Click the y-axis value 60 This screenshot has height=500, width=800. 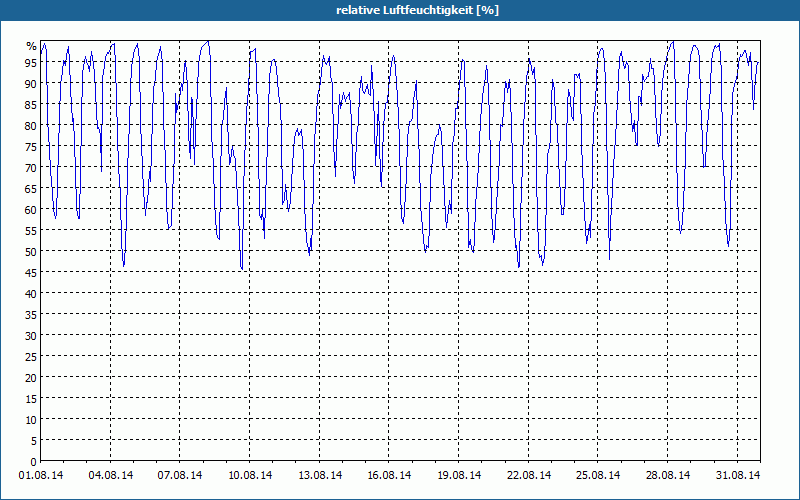tap(31, 209)
